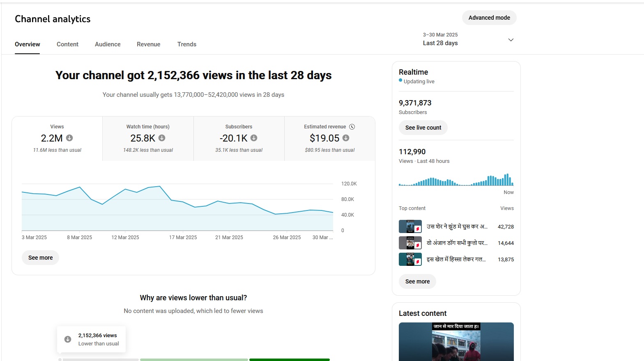Viewport: 644px width, 361px height.
Task: Click the clock icon next to Estimated revenue
Action: click(x=352, y=127)
